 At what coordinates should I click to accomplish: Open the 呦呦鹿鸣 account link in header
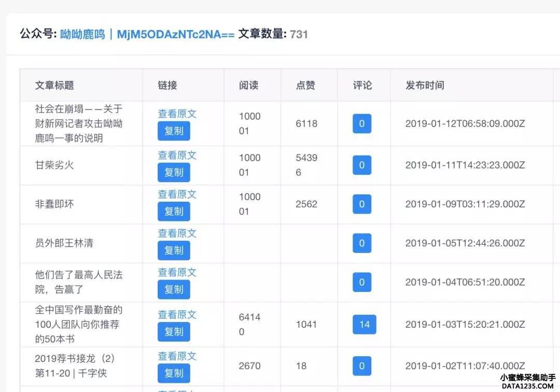pos(147,34)
